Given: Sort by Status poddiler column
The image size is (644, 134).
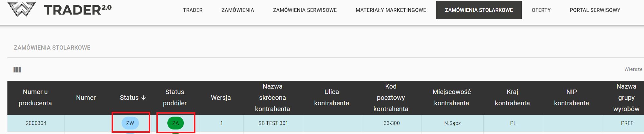Looking at the screenshot, I should pyautogui.click(x=174, y=98).
